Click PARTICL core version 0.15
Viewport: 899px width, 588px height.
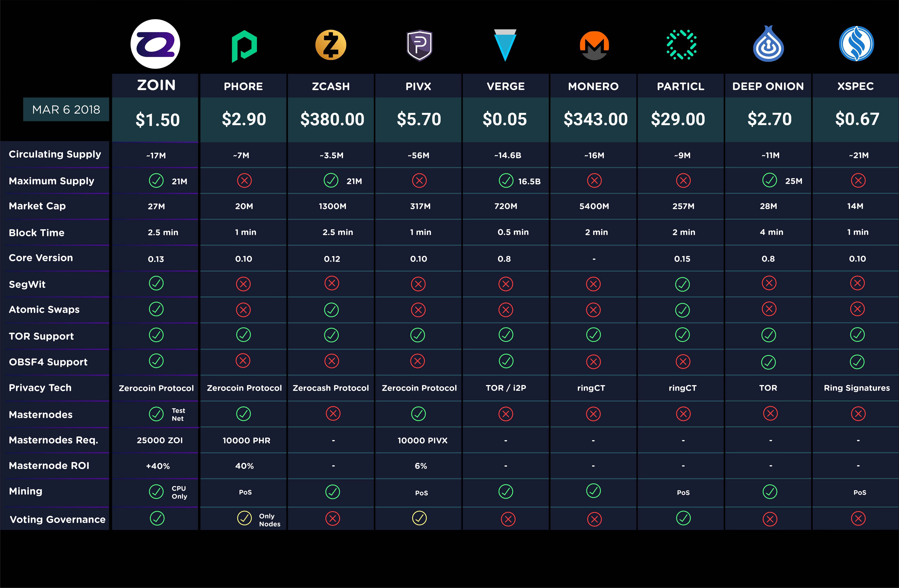click(682, 259)
